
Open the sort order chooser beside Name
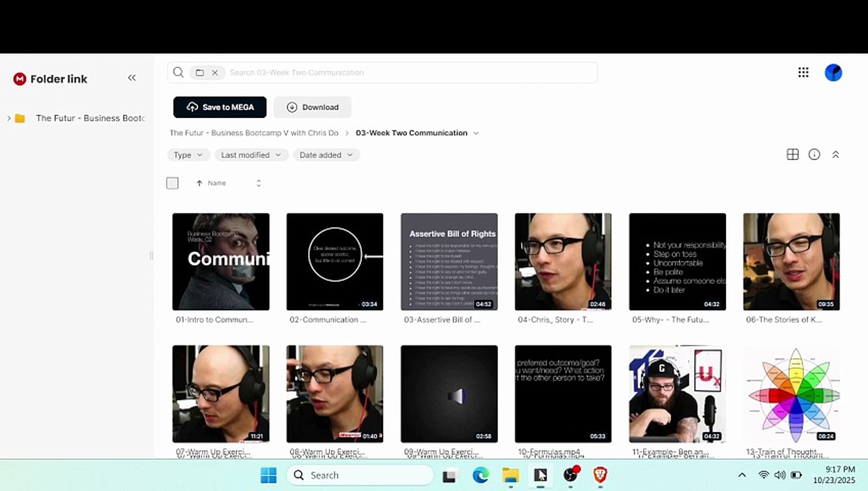coord(258,183)
